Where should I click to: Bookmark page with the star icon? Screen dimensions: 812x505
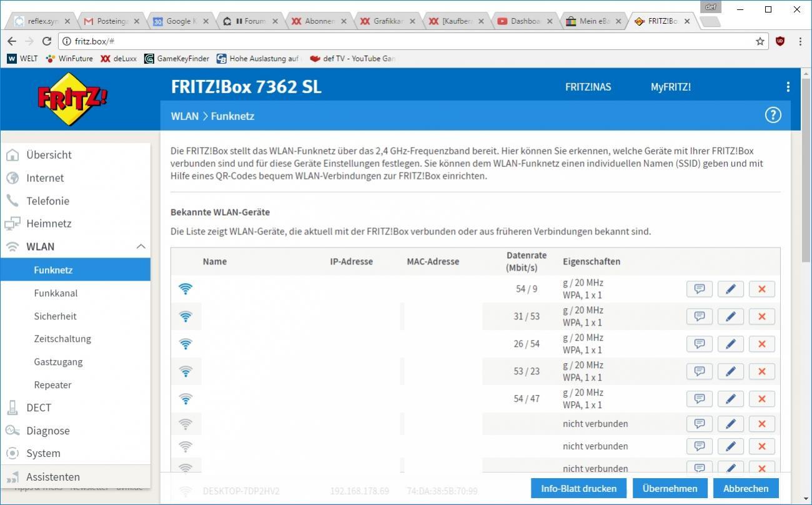(x=760, y=41)
